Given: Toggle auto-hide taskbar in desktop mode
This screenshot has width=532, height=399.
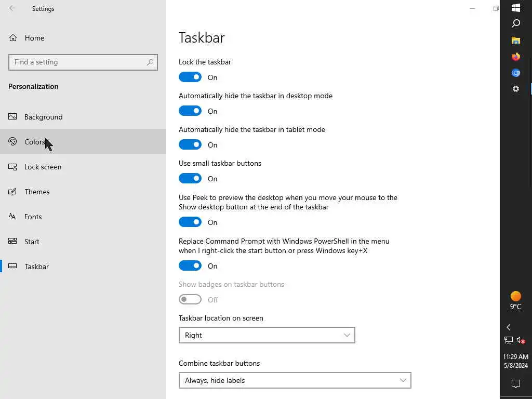Looking at the screenshot, I should (190, 111).
